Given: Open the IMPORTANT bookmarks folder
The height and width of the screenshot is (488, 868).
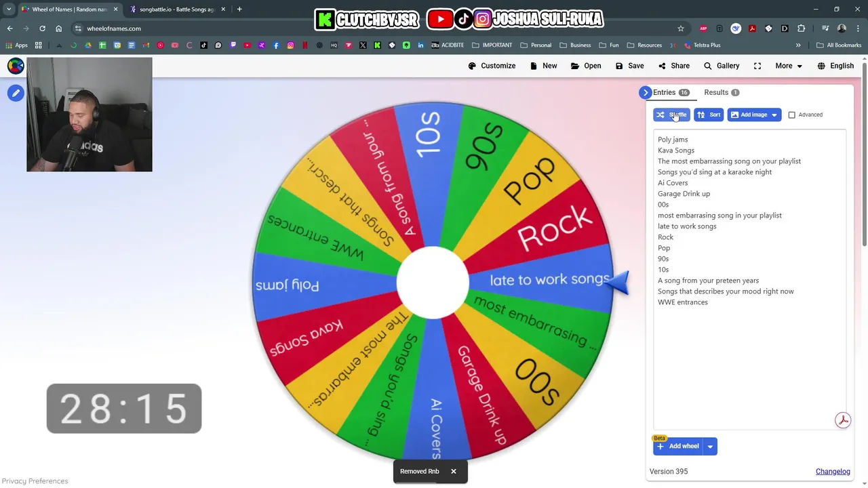Looking at the screenshot, I should point(492,45).
